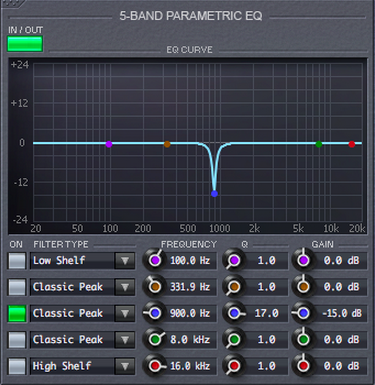
Task: Click the orange gain knob of 331.9 Hz band
Action: coord(303,287)
